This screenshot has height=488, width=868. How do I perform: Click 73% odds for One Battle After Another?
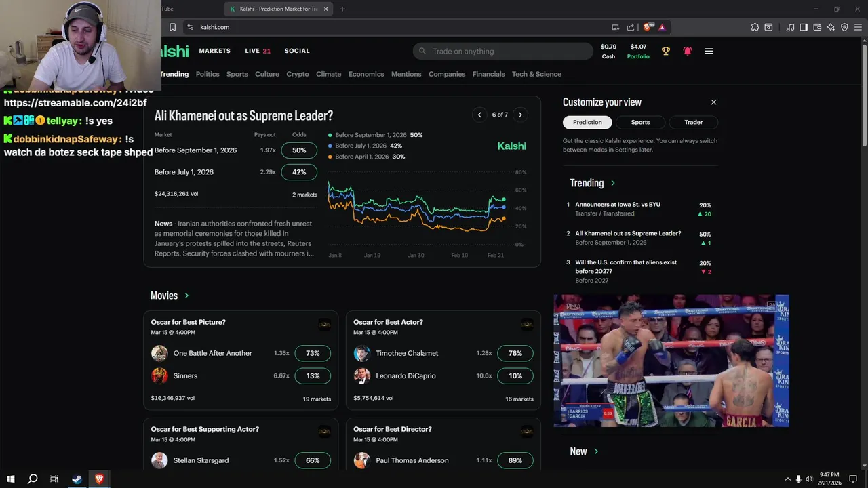tap(313, 353)
